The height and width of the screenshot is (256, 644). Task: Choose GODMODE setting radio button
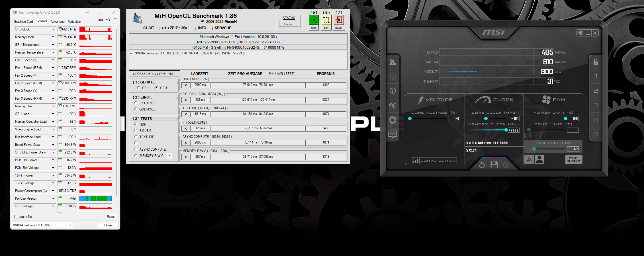(136, 109)
